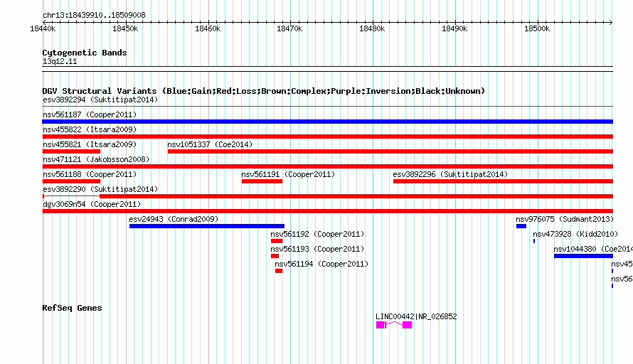Click the chr13:18439910..18509008 region label
The height and width of the screenshot is (364, 633).
click(94, 15)
